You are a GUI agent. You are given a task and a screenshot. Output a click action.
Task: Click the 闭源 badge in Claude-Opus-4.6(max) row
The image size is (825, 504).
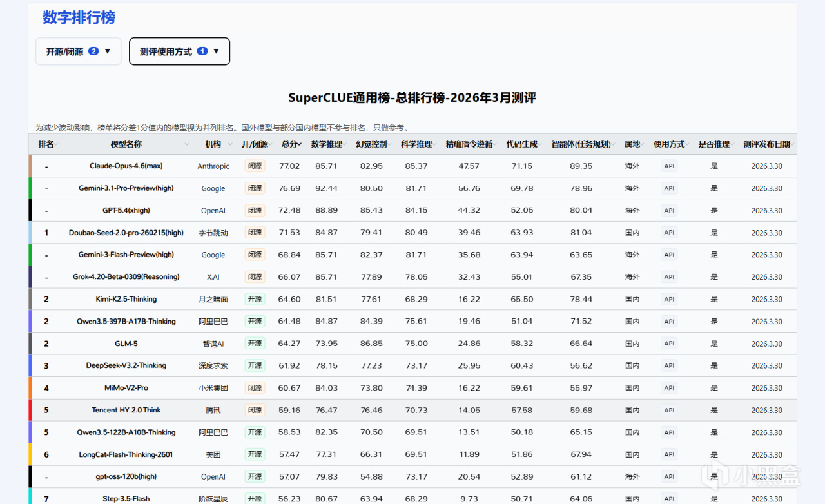(x=255, y=166)
